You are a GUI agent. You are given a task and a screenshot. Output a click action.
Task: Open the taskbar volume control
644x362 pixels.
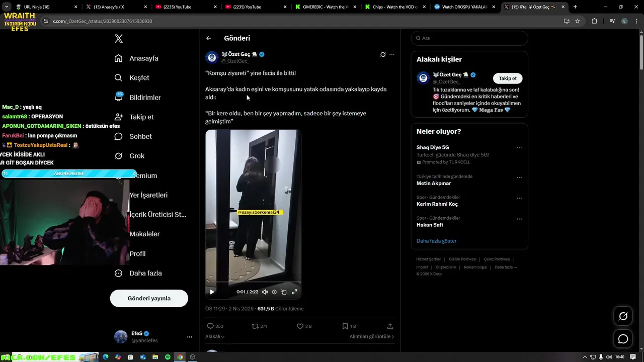(x=609, y=357)
